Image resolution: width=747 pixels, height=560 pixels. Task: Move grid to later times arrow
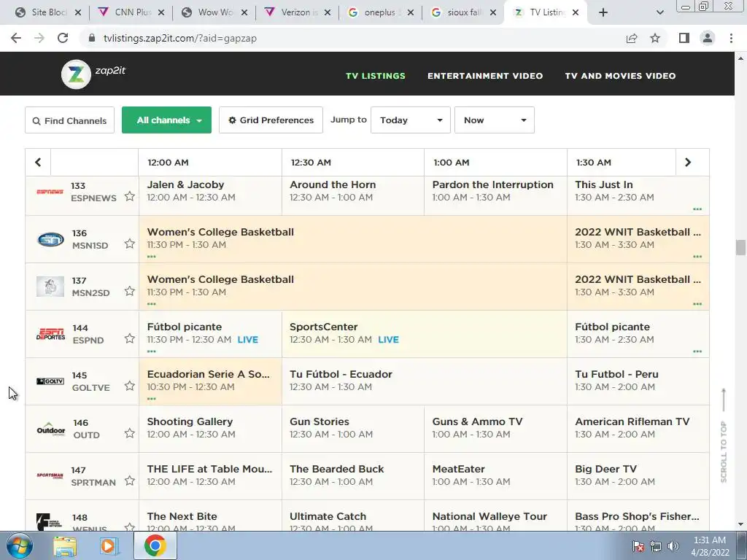click(x=688, y=163)
